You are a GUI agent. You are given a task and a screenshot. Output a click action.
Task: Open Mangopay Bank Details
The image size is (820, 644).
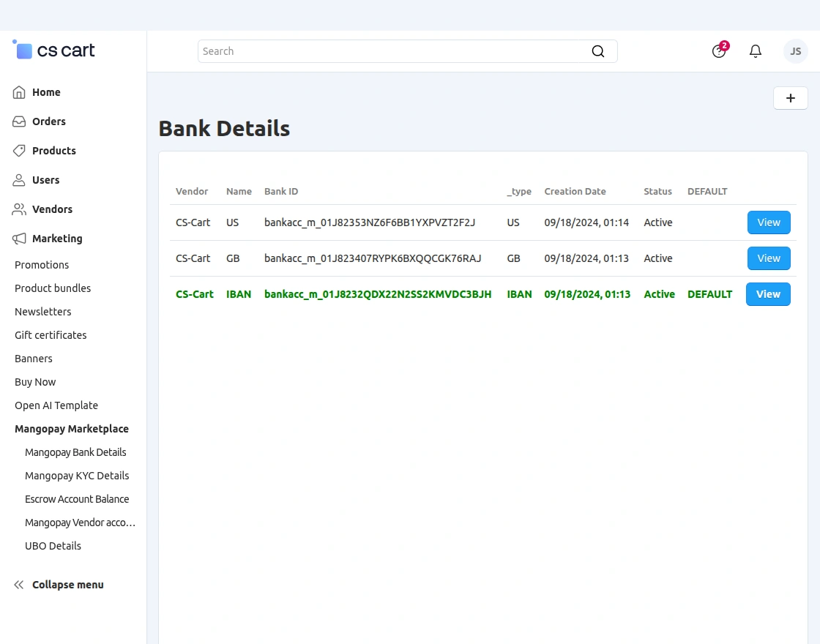pyautogui.click(x=75, y=452)
